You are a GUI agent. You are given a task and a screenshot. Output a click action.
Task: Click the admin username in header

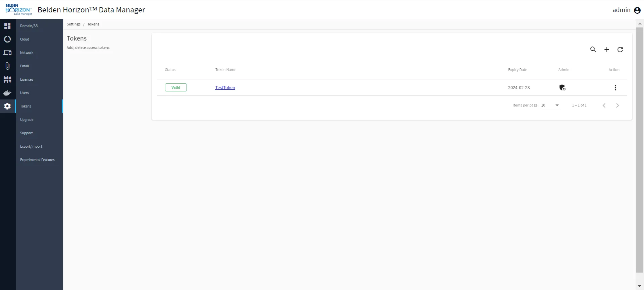pos(622,10)
